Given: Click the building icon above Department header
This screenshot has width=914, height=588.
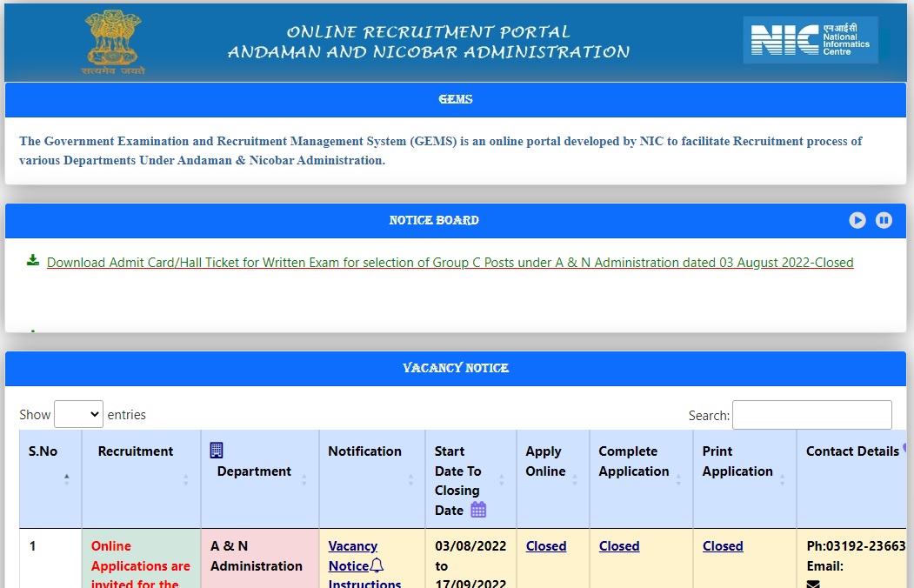Looking at the screenshot, I should click(x=217, y=450).
